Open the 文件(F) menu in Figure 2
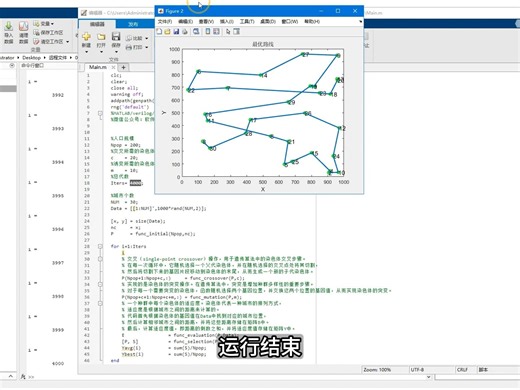This screenshot has width=520, height=390. click(x=165, y=21)
